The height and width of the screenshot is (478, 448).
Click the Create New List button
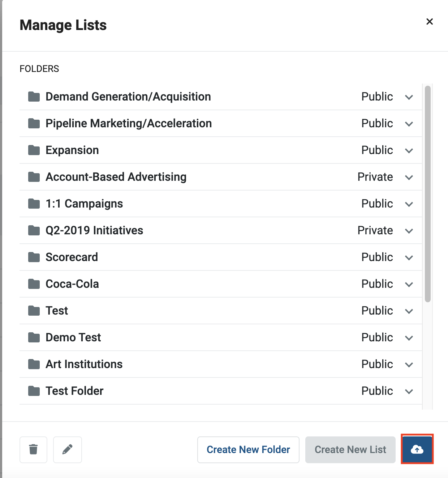click(350, 449)
